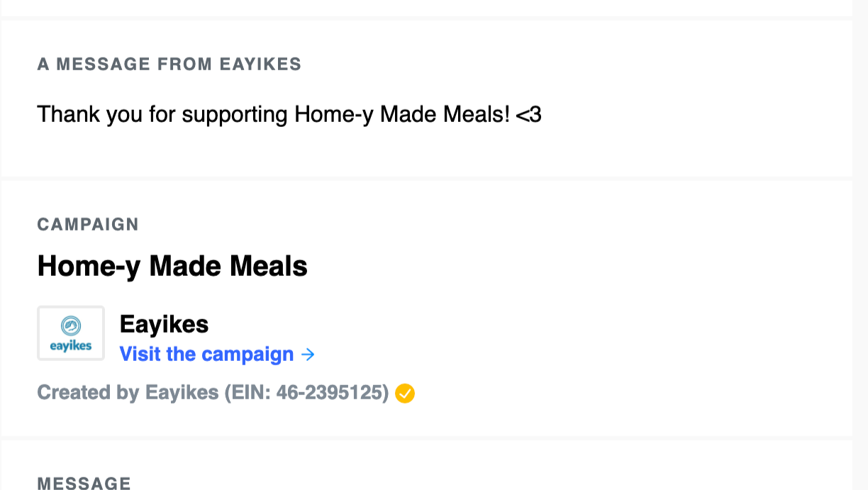This screenshot has width=868, height=490.
Task: Click the Home-y Made Meals campaign title
Action: coord(172,266)
